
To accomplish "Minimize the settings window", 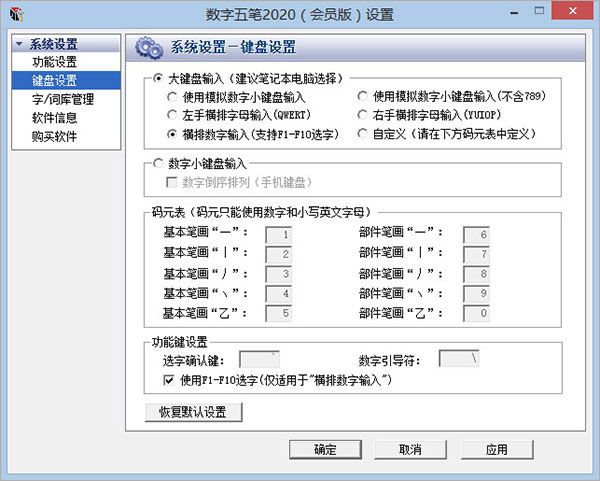I will point(514,13).
